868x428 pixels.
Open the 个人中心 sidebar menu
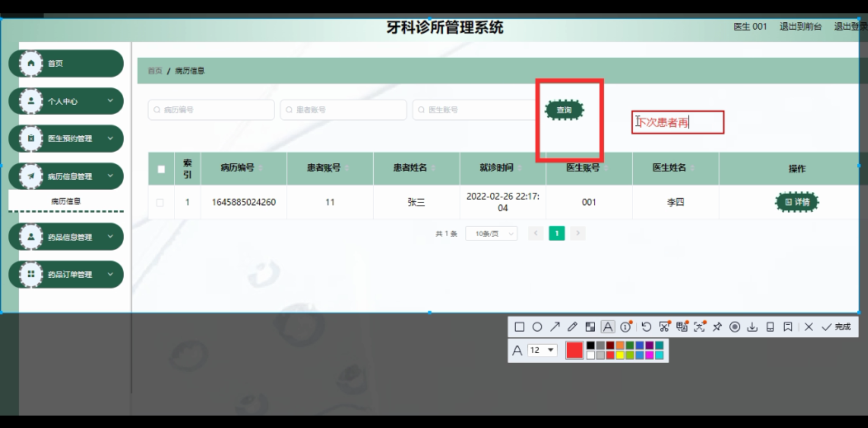click(66, 101)
